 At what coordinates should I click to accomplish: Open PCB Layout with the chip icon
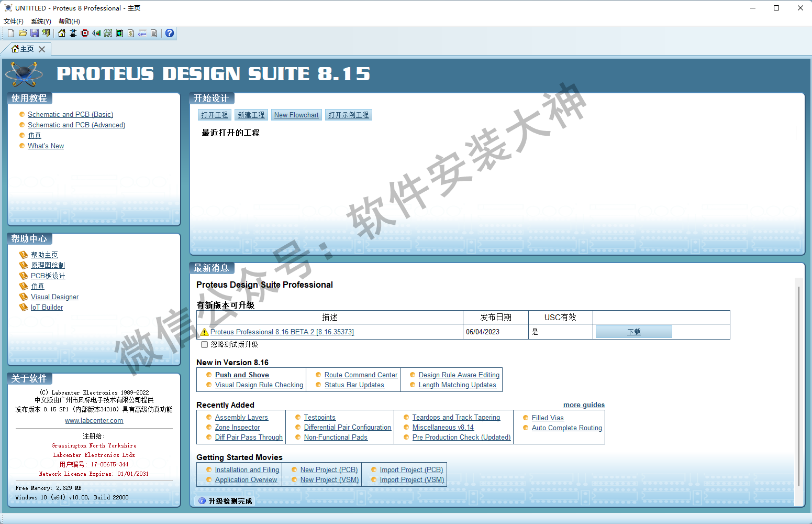(x=85, y=33)
